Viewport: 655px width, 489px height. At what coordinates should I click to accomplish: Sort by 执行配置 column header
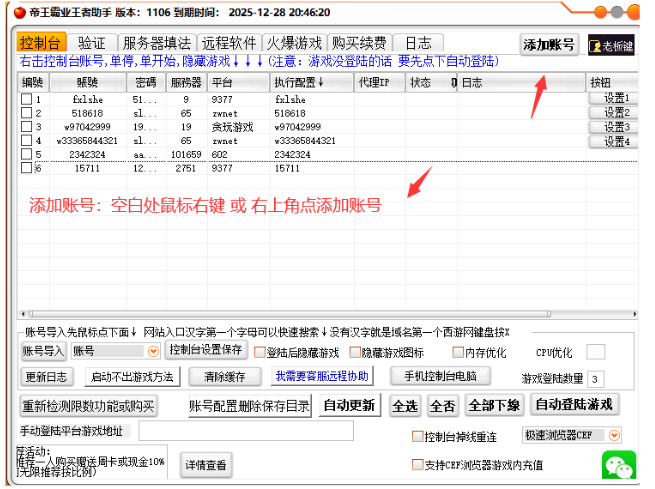[x=312, y=82]
